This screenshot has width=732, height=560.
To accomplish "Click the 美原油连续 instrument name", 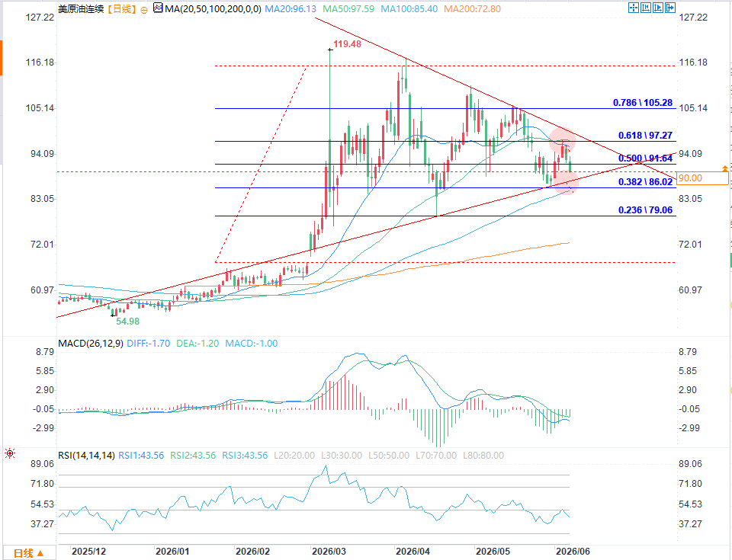I will (82, 9).
